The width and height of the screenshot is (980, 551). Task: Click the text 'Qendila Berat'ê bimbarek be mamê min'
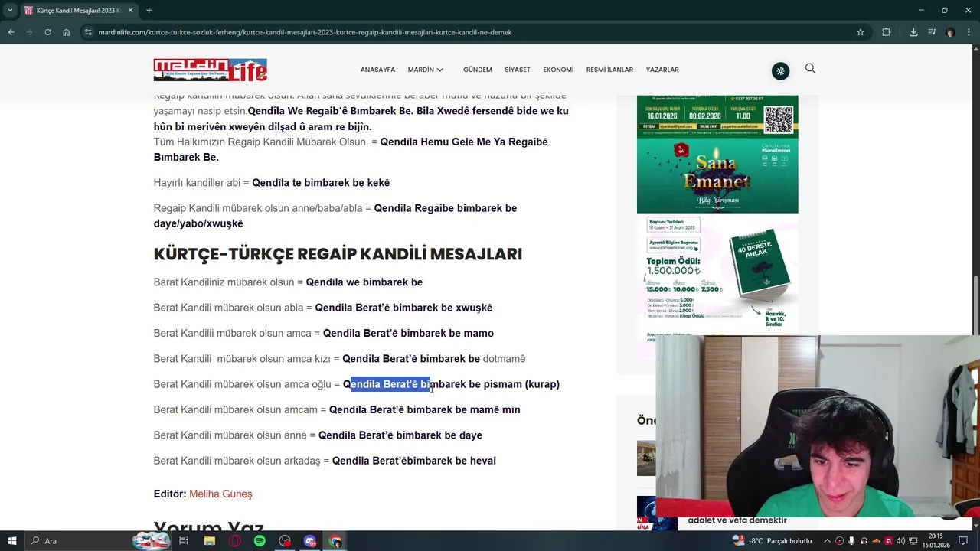[x=425, y=410]
